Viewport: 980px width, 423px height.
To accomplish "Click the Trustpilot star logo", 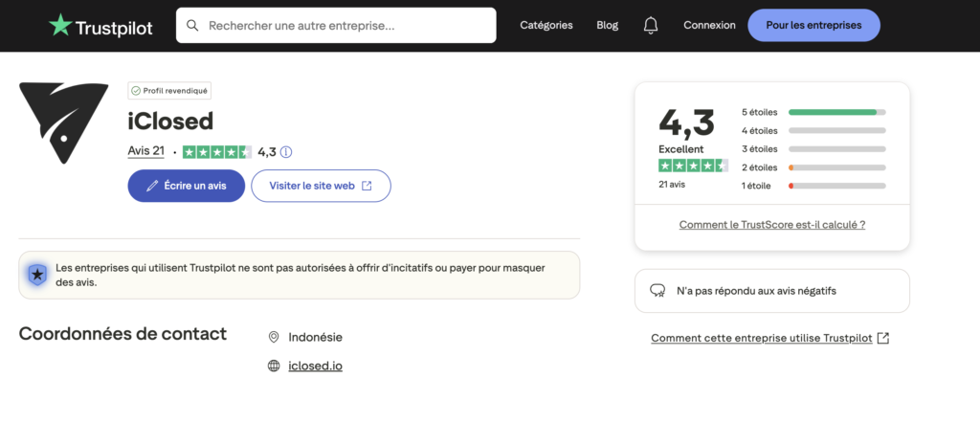I will pyautogui.click(x=60, y=26).
